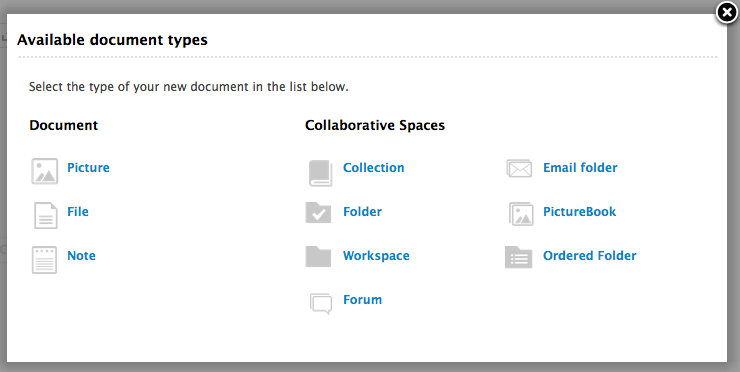Select the File page icon
The height and width of the screenshot is (372, 740).
pos(45,215)
